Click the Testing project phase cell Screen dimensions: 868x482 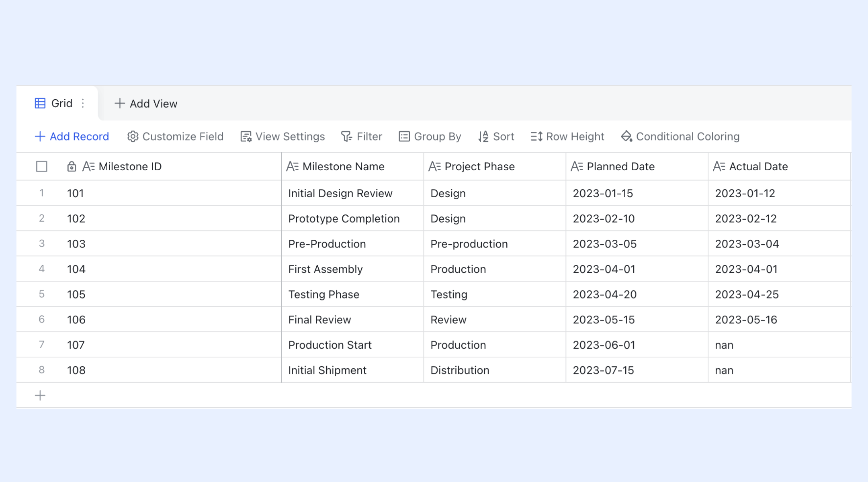[x=495, y=294]
